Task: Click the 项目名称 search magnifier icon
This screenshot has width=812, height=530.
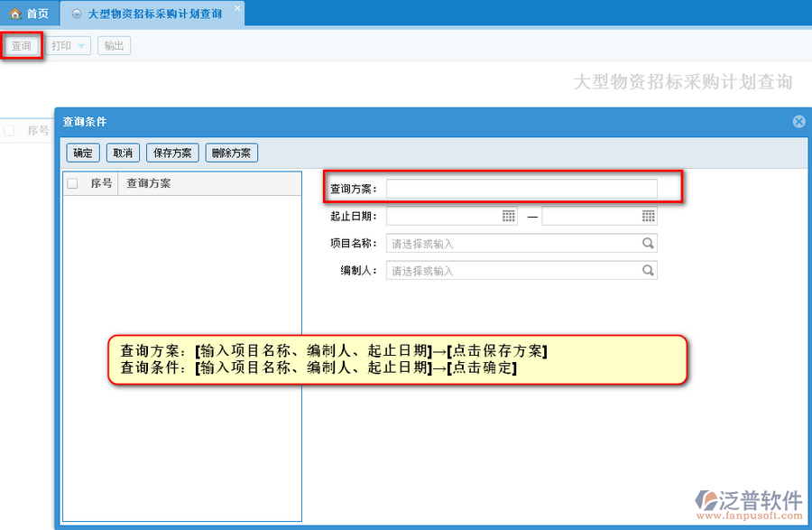Action: coord(648,243)
